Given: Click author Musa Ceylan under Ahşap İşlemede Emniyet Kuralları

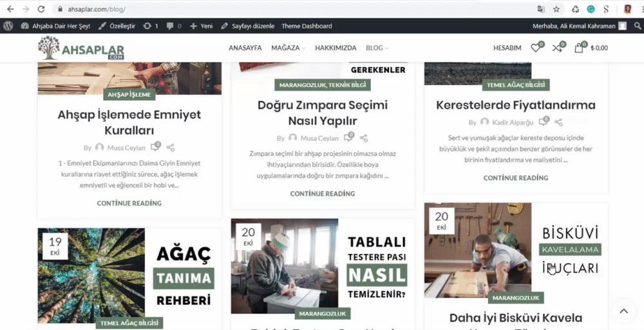Looking at the screenshot, I should [x=126, y=148].
